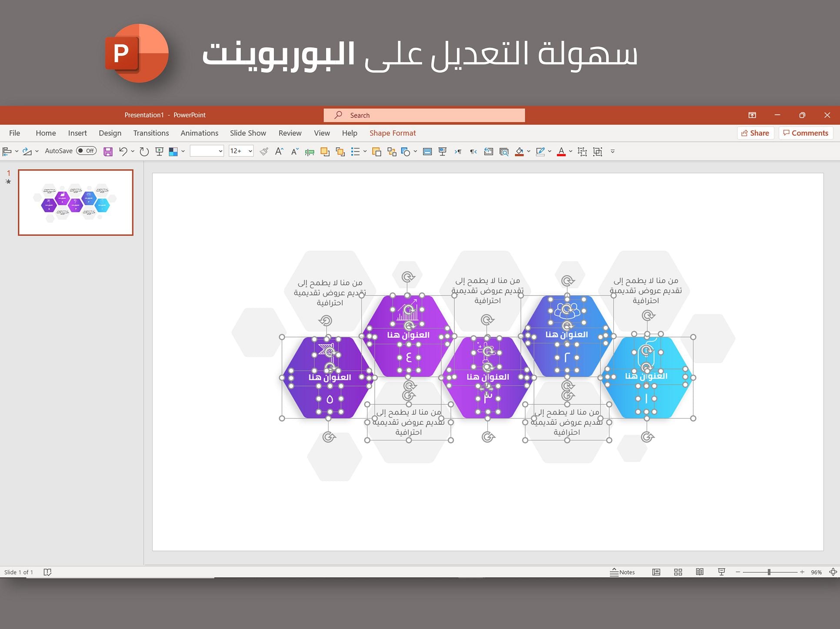This screenshot has height=629, width=840.
Task: Switch to the Design tab
Action: tap(110, 133)
